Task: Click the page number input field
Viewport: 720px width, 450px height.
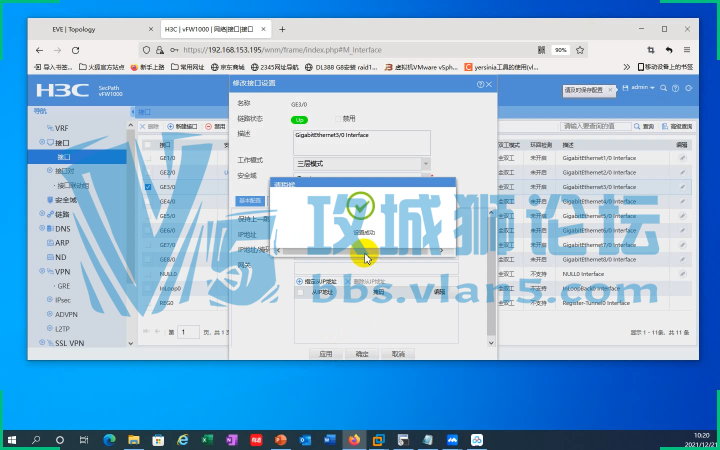Action: click(188, 332)
